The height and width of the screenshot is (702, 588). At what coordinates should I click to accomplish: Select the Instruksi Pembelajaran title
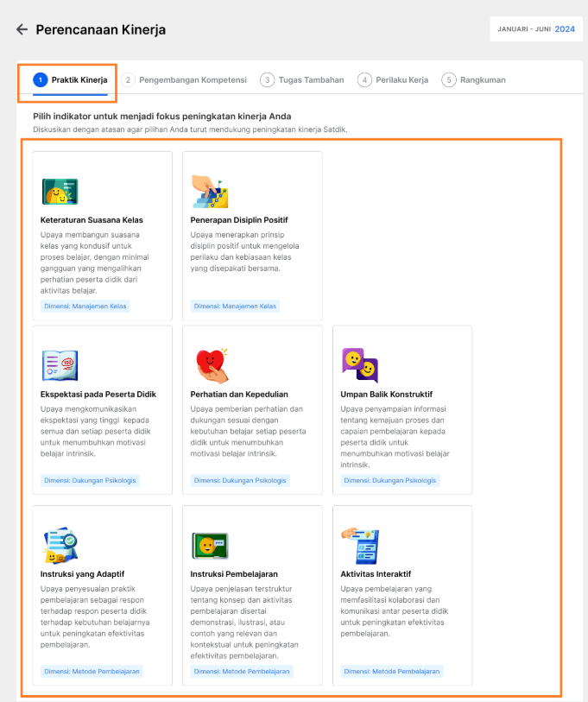pyautogui.click(x=234, y=574)
